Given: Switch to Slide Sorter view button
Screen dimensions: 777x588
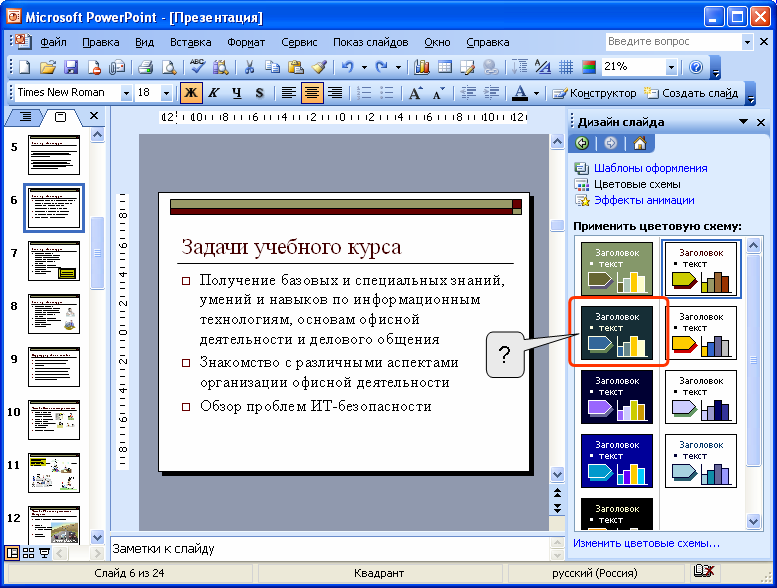Looking at the screenshot, I should [29, 553].
